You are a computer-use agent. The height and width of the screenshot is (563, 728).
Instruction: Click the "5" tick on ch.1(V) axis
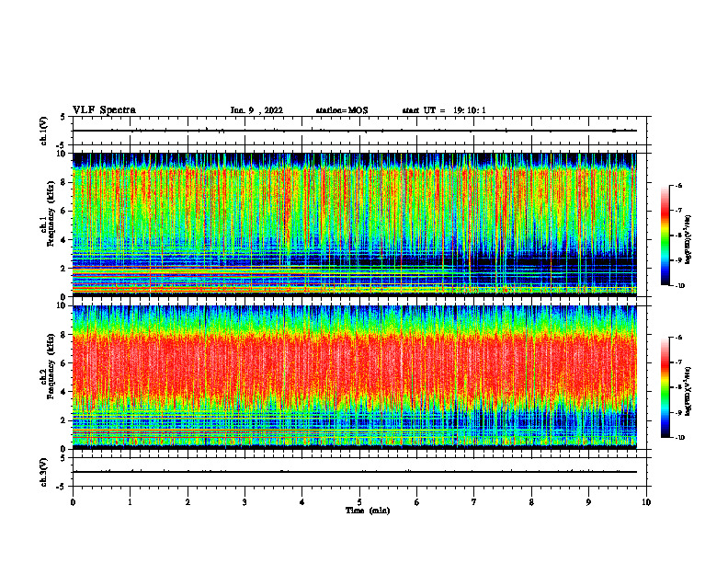(63, 117)
